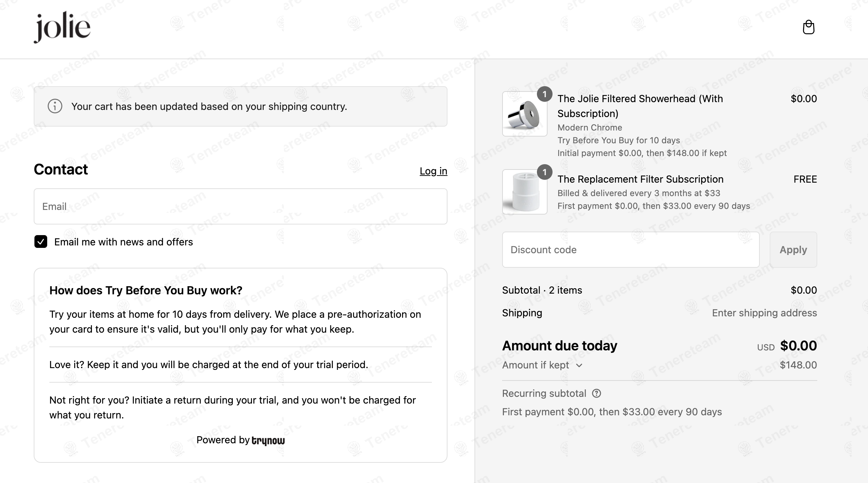Click the Recurring subtotal help icon
The height and width of the screenshot is (483, 868).
[x=597, y=393]
